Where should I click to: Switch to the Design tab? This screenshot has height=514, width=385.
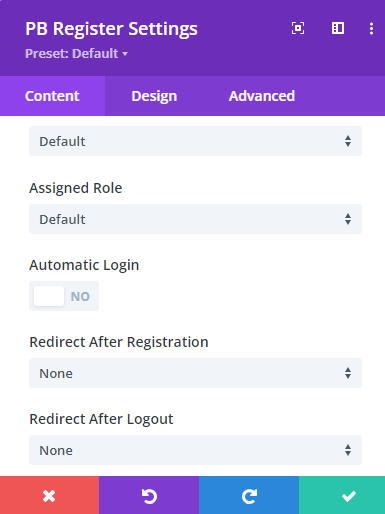154,96
